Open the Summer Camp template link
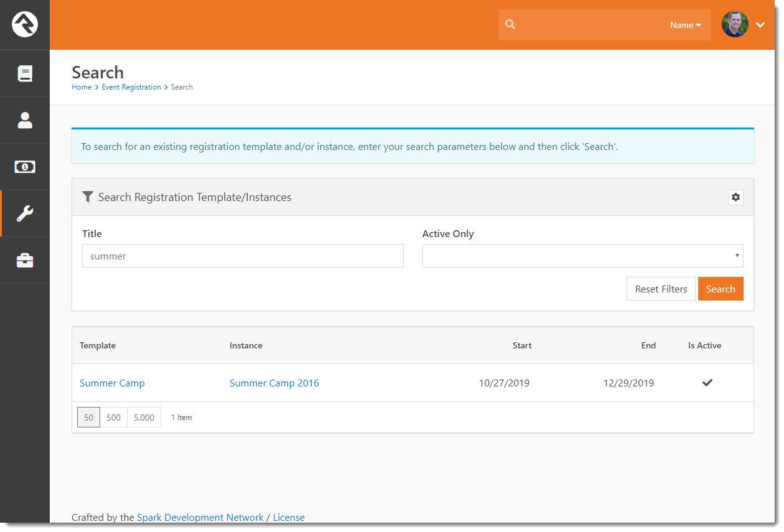Image resolution: width=784 pixels, height=532 pixels. pos(112,383)
